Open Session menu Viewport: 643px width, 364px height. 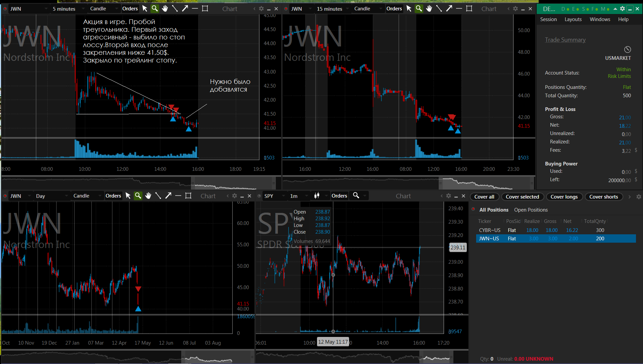point(548,19)
